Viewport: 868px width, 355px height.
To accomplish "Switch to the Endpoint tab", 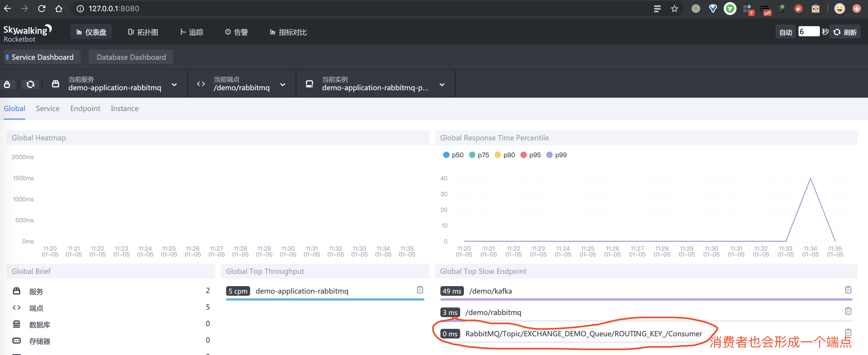I will point(85,108).
